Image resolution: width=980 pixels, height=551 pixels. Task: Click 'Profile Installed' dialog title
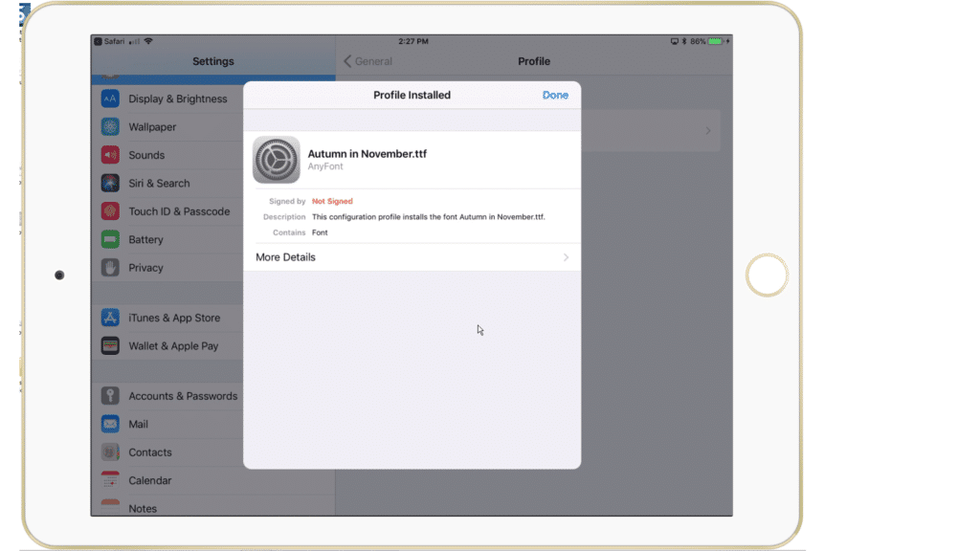[412, 95]
